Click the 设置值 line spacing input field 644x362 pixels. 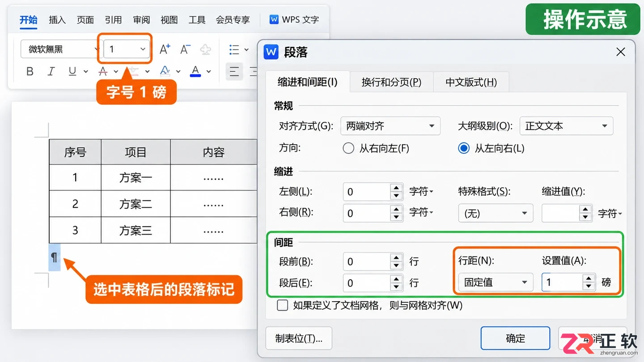(x=562, y=282)
